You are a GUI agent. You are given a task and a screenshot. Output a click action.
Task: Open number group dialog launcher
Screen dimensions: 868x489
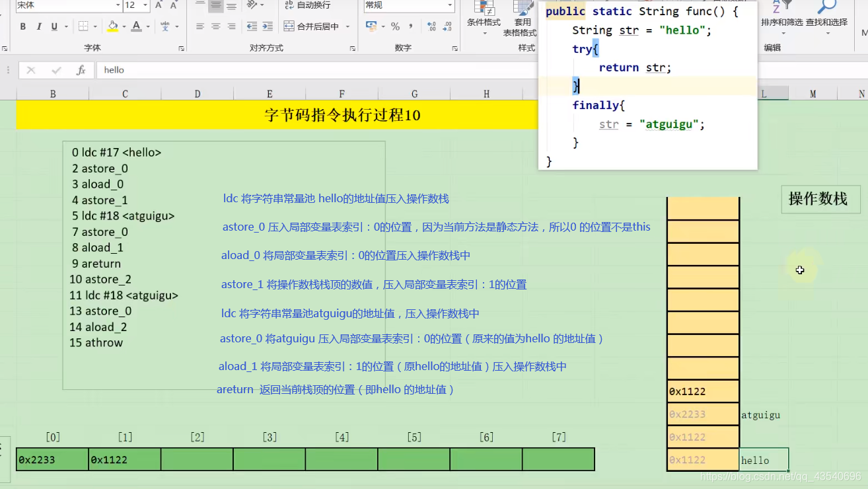[454, 49]
